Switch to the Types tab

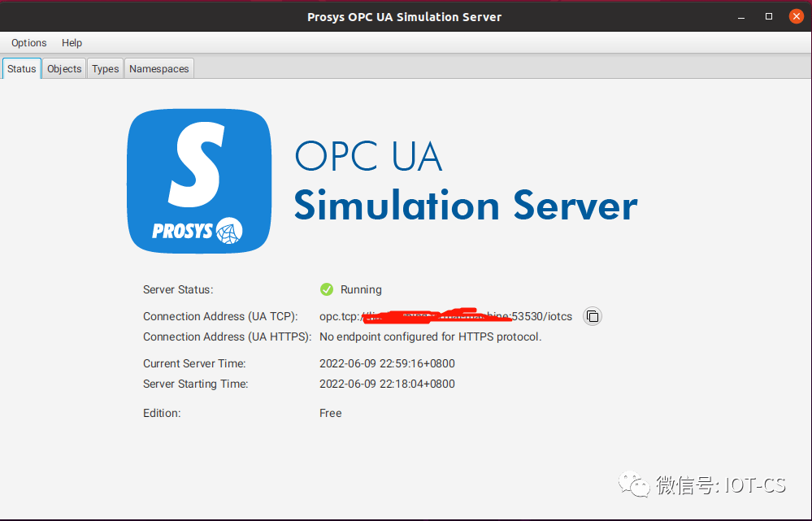click(x=104, y=68)
